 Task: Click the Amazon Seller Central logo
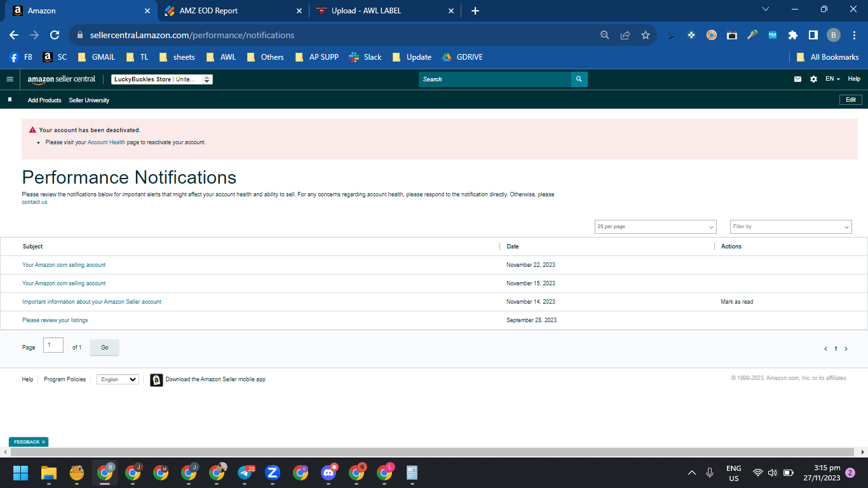coord(62,79)
